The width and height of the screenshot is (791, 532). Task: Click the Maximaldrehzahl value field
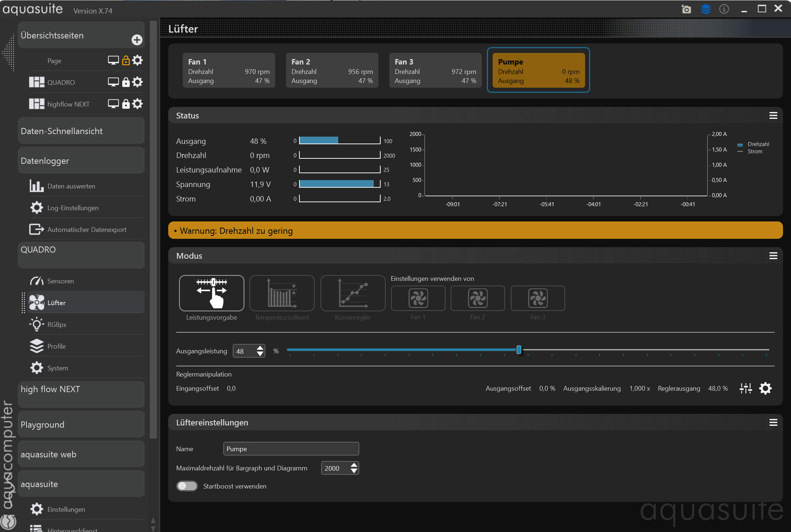(x=336, y=468)
